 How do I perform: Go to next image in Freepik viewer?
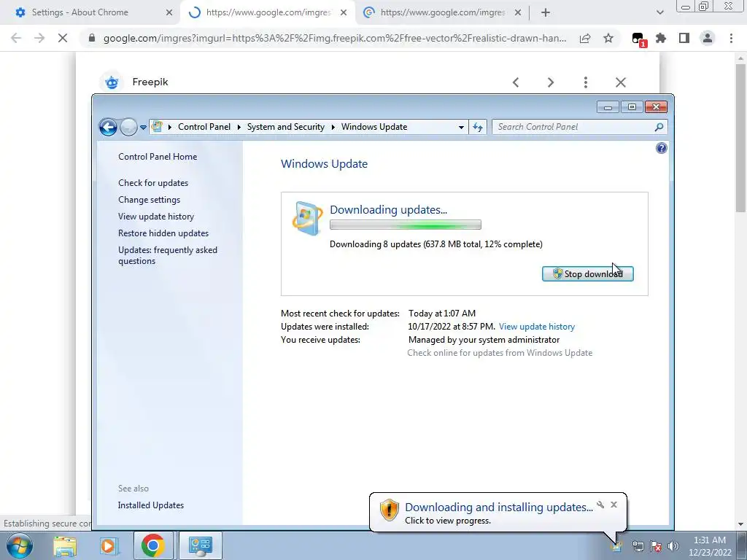coord(551,82)
